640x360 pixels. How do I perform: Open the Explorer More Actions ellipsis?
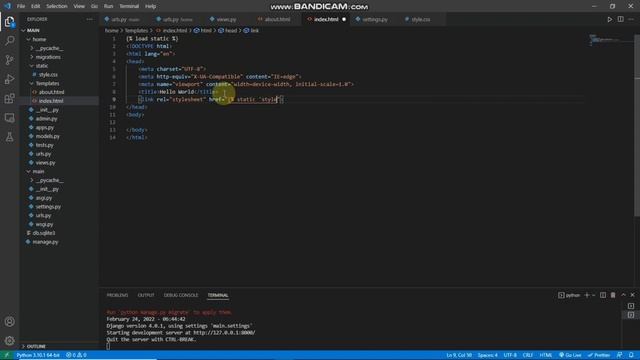tap(89, 19)
